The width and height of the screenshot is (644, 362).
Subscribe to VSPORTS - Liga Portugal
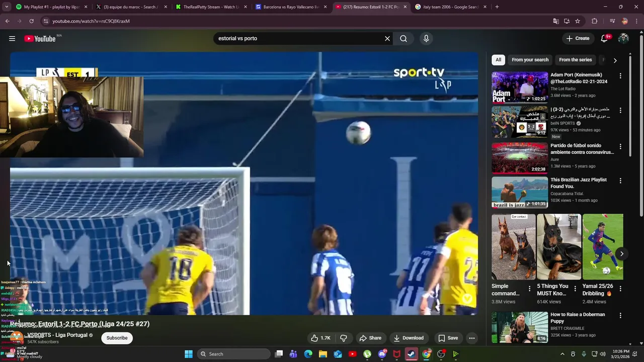pos(117,338)
